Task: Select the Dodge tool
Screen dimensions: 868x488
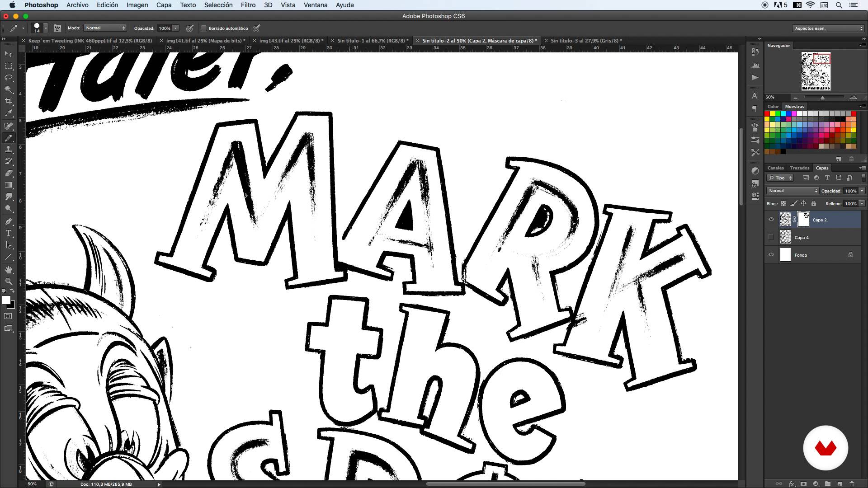Action: 8,209
